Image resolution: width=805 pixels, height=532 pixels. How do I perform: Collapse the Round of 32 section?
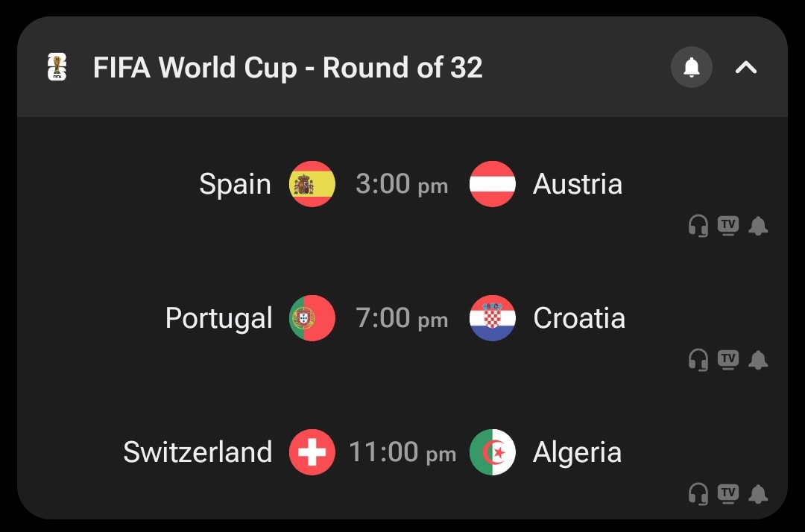[x=745, y=67]
